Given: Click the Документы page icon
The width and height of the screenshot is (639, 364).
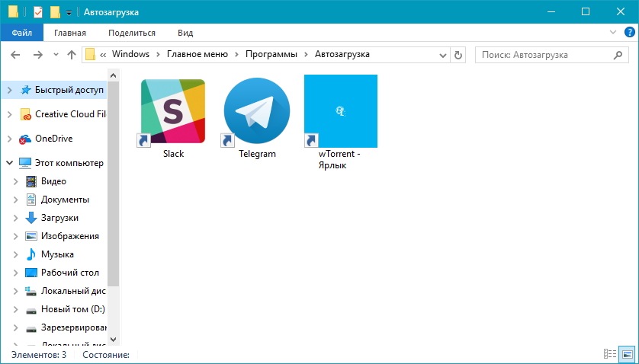Looking at the screenshot, I should pos(31,200).
